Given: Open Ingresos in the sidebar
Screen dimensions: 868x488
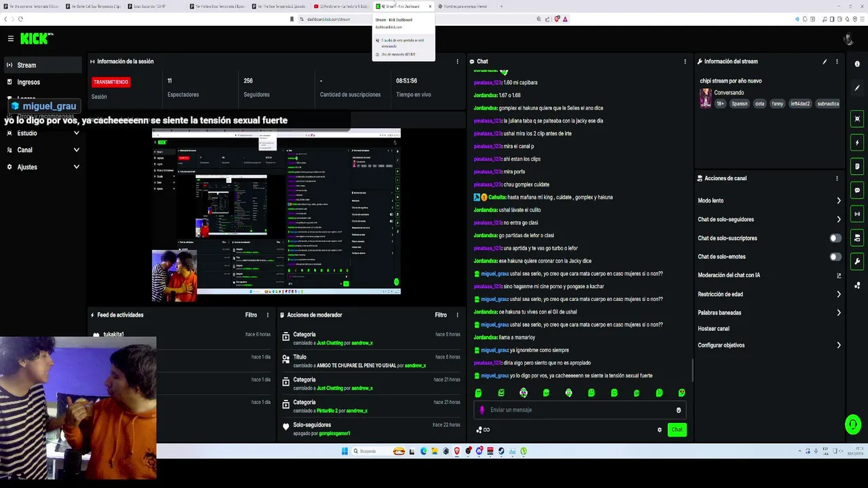Looking at the screenshot, I should (42, 82).
